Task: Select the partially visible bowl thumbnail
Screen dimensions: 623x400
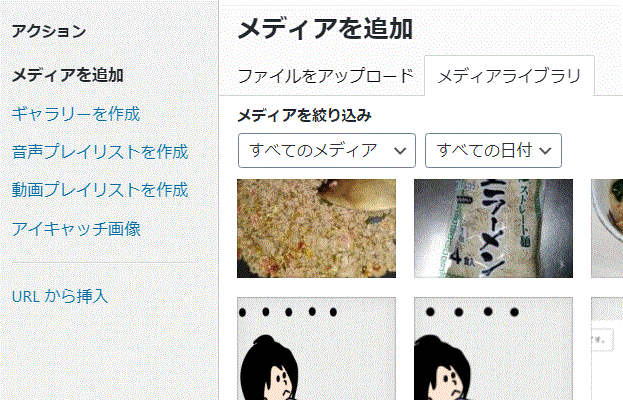Action: click(x=607, y=228)
